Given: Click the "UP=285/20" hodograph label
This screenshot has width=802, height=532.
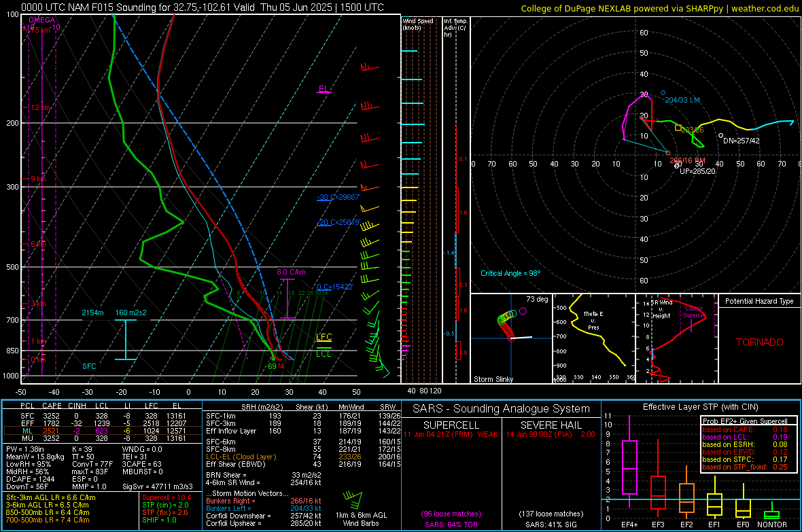Looking at the screenshot, I should 697,171.
